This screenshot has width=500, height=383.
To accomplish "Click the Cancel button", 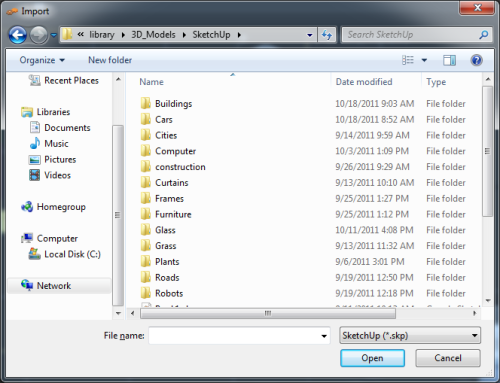I will [448, 358].
